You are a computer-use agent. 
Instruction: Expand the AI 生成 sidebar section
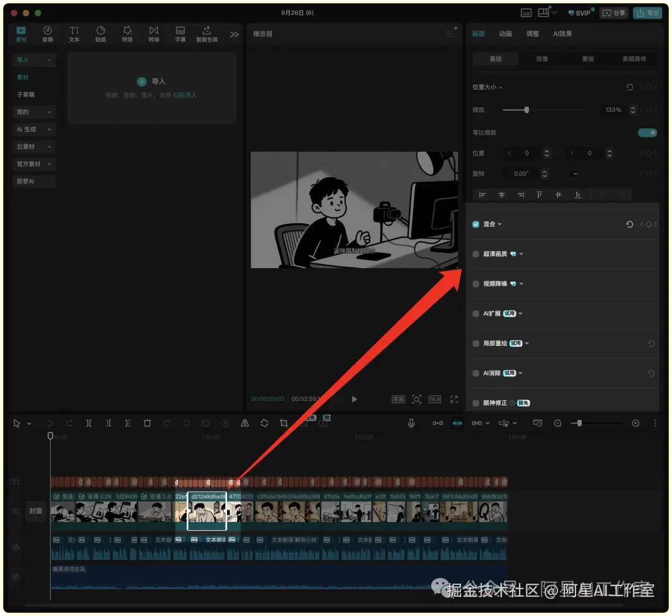tap(34, 129)
